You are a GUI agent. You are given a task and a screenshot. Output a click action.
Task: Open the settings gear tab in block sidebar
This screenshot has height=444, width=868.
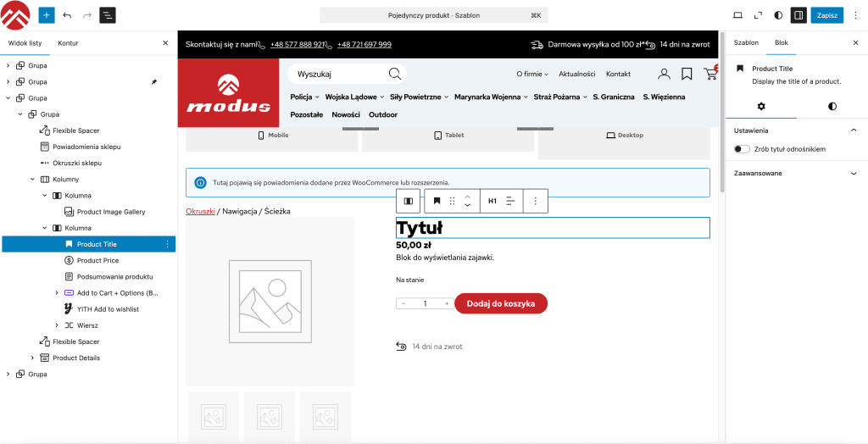pos(761,106)
